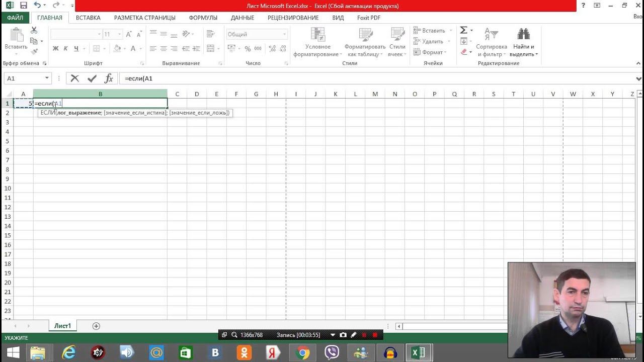Open Форматировать как таблицу gallery

[x=365, y=42]
